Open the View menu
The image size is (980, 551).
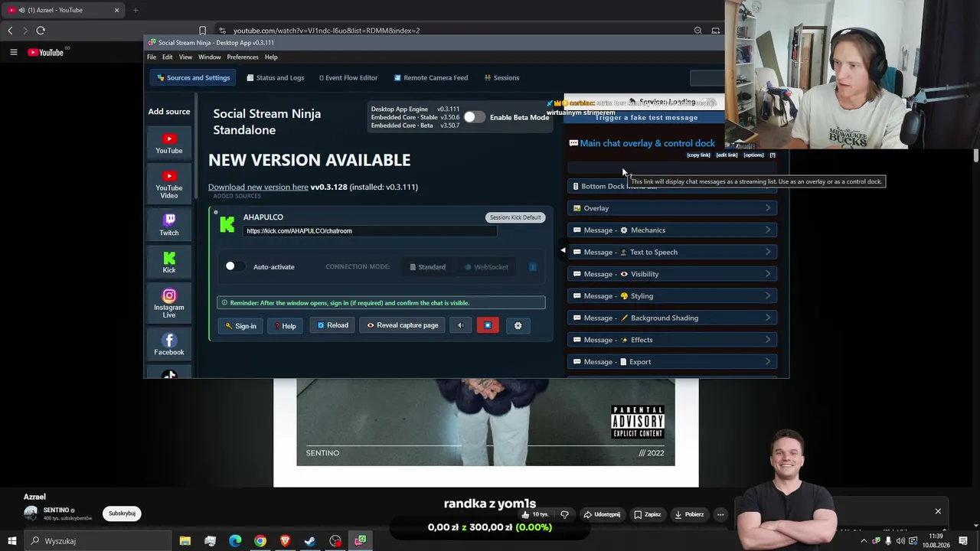[x=185, y=57]
